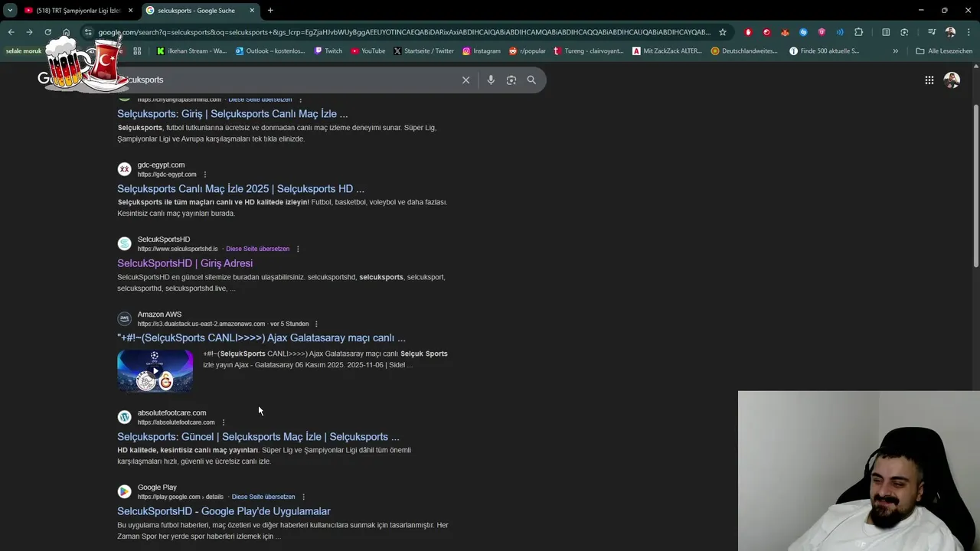Open more options for gdc-egypt.com result

[204, 174]
